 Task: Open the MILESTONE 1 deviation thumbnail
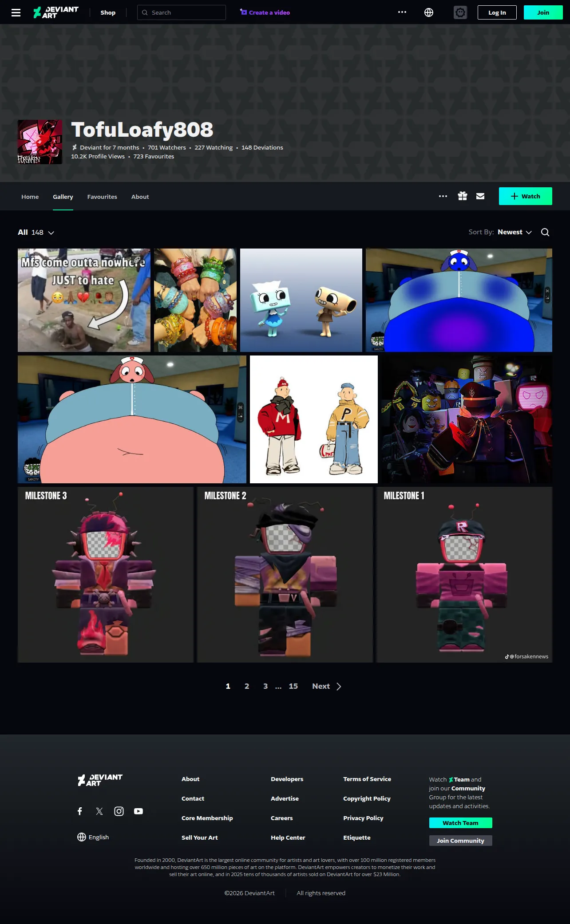[x=464, y=575]
